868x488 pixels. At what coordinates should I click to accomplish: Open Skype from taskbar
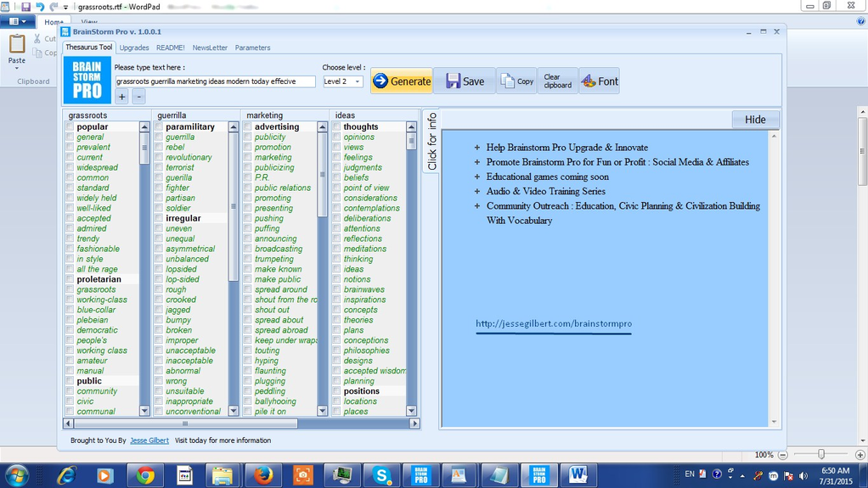tap(381, 475)
